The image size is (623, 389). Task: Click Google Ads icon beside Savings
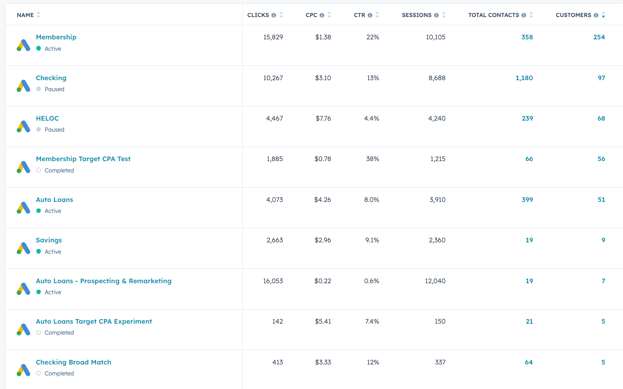tap(23, 248)
